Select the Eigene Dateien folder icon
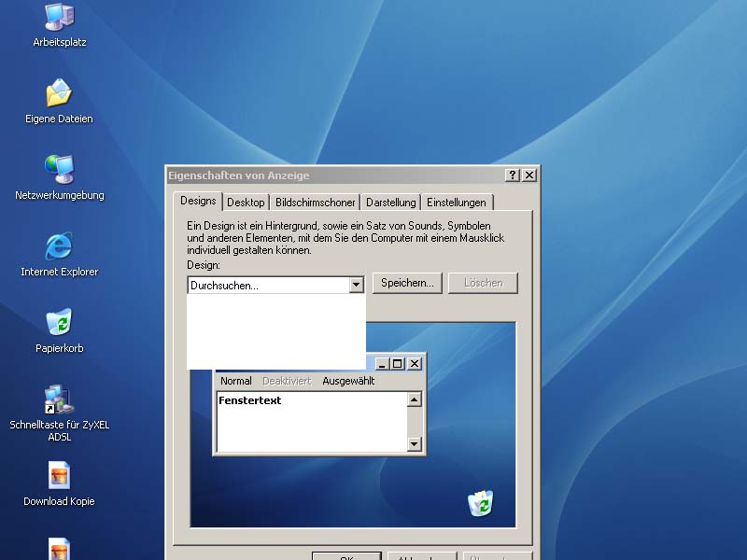Screen dimensions: 747x560 tap(59, 94)
